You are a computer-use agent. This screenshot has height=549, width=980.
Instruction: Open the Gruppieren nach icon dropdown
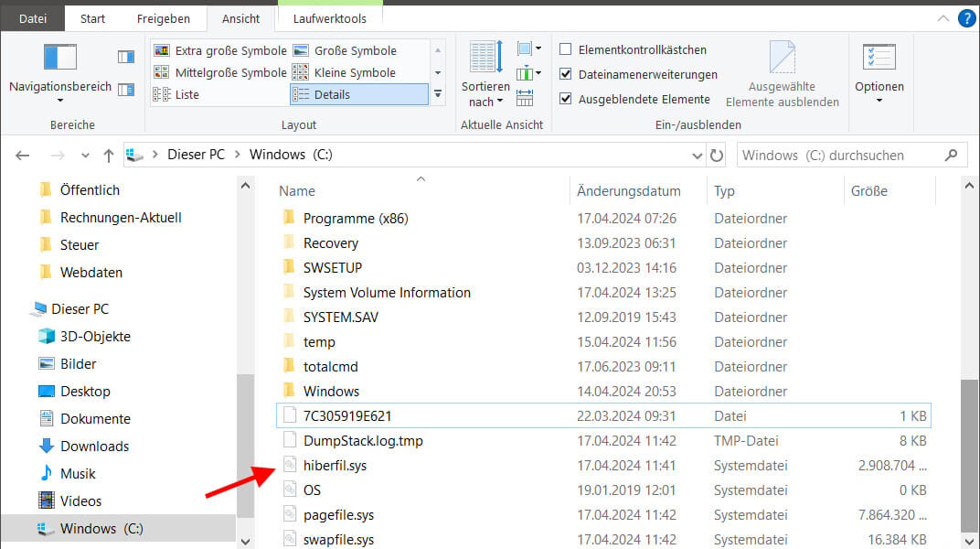click(x=528, y=48)
